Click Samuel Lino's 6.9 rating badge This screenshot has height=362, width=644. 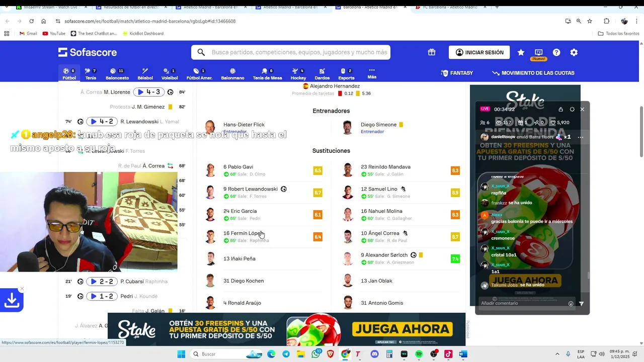[x=455, y=193]
